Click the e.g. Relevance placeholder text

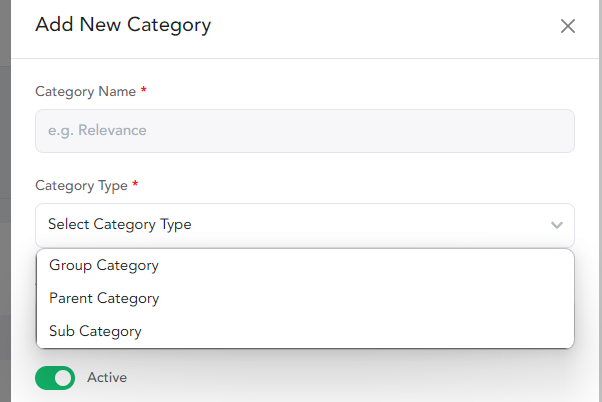(97, 131)
